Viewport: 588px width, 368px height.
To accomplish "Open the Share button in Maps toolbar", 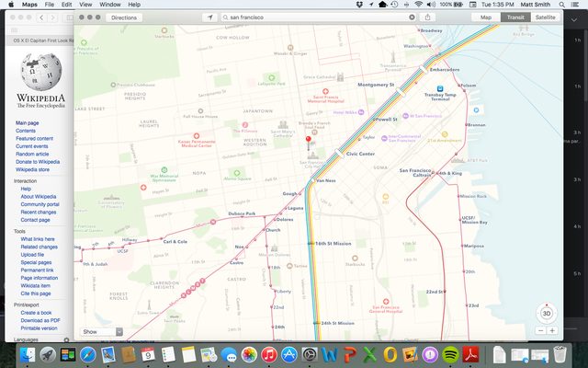I will tap(427, 17).
